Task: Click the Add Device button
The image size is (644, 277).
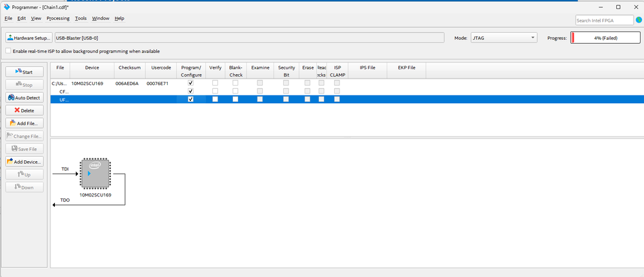Action: tap(25, 162)
